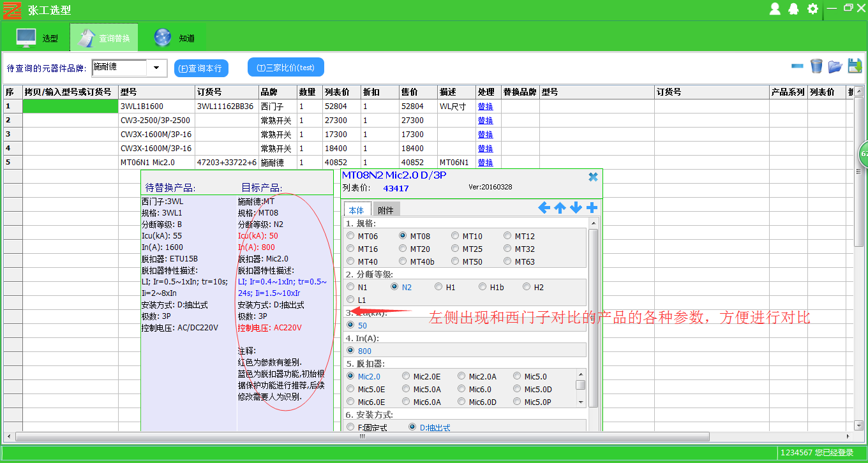868x463 pixels.
Task: Click the 选型 monitor icon
Action: [x=26, y=38]
